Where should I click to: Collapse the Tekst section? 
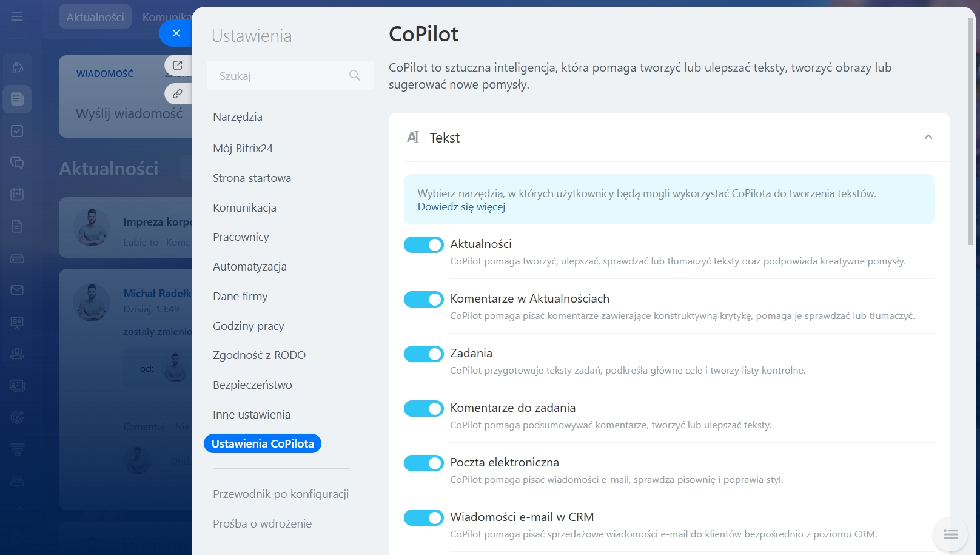928,137
